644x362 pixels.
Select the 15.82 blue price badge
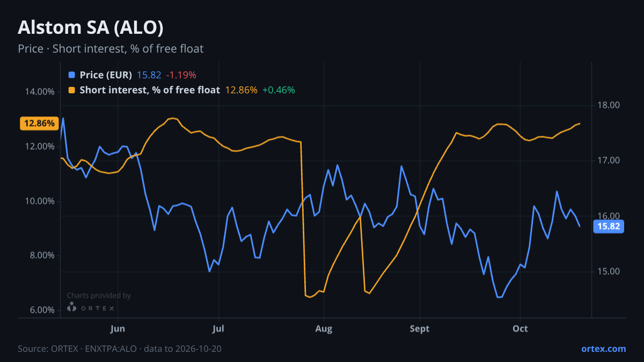pos(608,226)
